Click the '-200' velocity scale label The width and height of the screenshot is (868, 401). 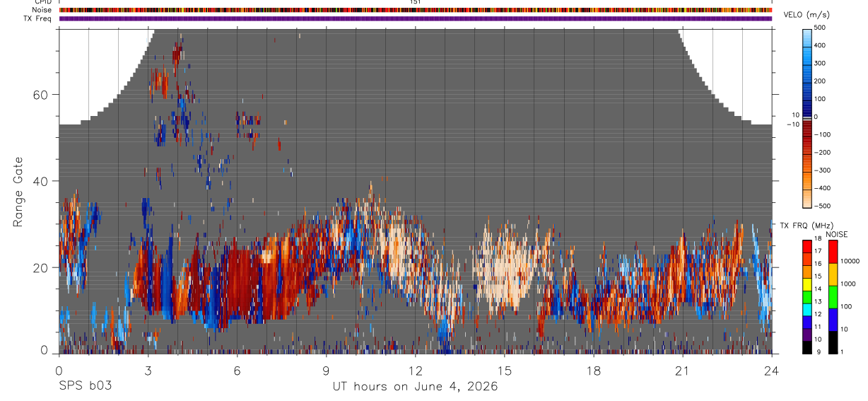point(823,153)
